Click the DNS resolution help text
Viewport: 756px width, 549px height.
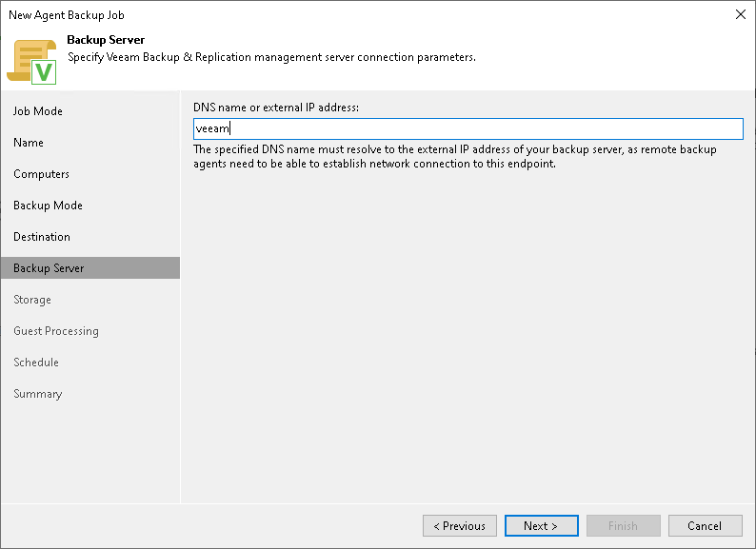455,157
